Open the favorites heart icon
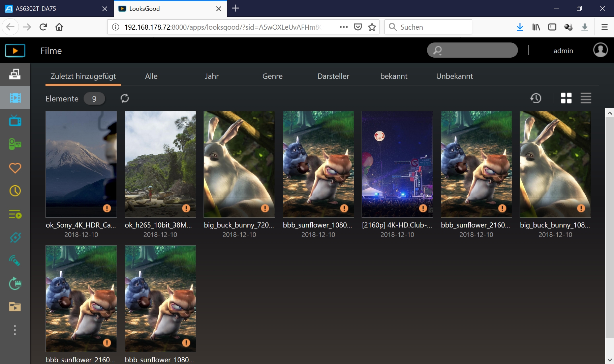This screenshot has height=364, width=614. 15,168
